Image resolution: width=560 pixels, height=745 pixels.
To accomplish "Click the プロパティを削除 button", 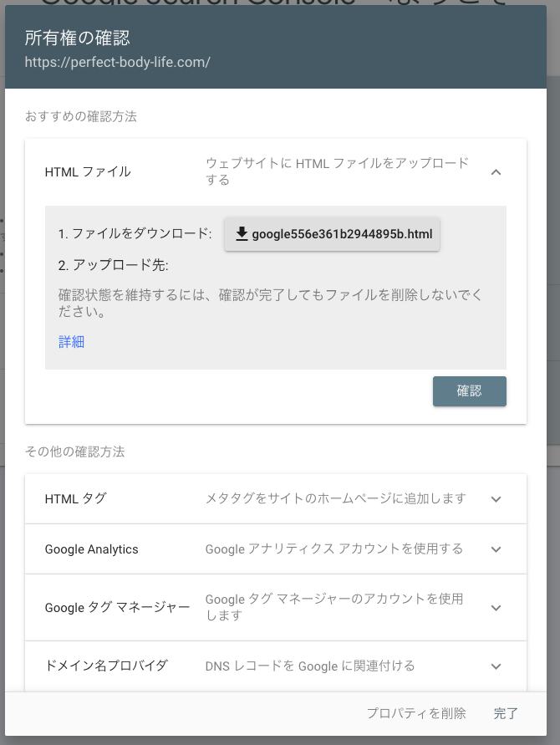I will pos(415,713).
